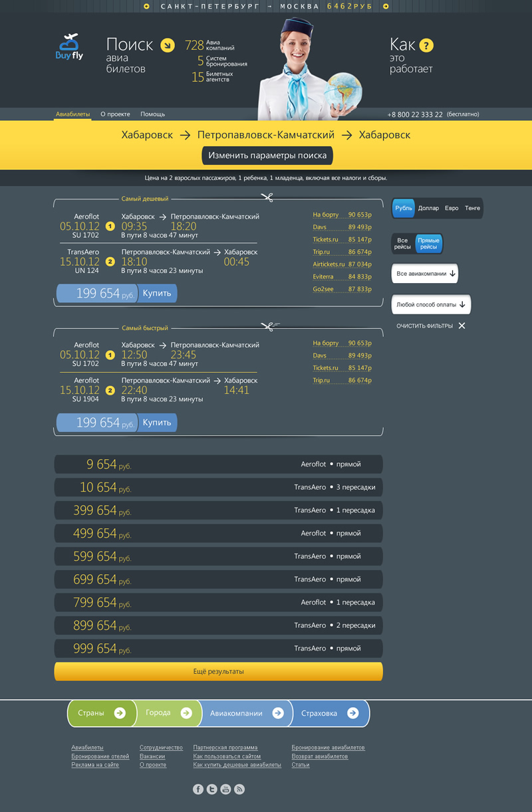Viewport: 532px width, 812px height.
Task: Click Реклама на сайте footer link
Action: [95, 765]
